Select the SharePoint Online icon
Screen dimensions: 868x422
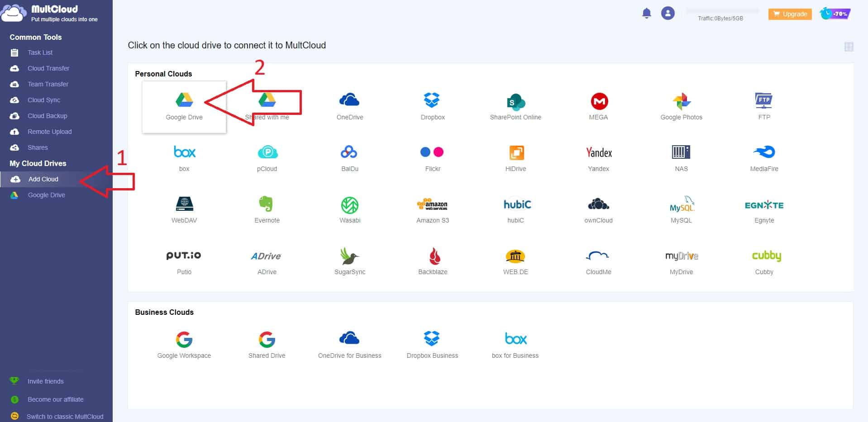click(515, 102)
